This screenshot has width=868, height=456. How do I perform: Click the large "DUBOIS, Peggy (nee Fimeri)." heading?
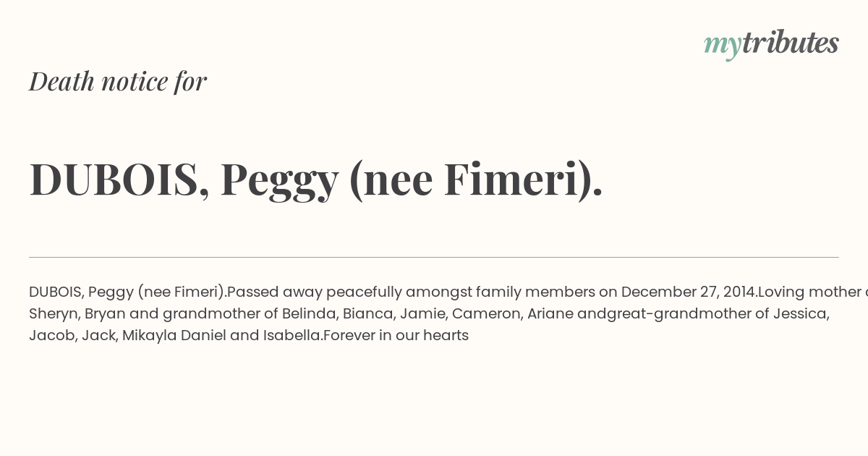click(x=315, y=179)
